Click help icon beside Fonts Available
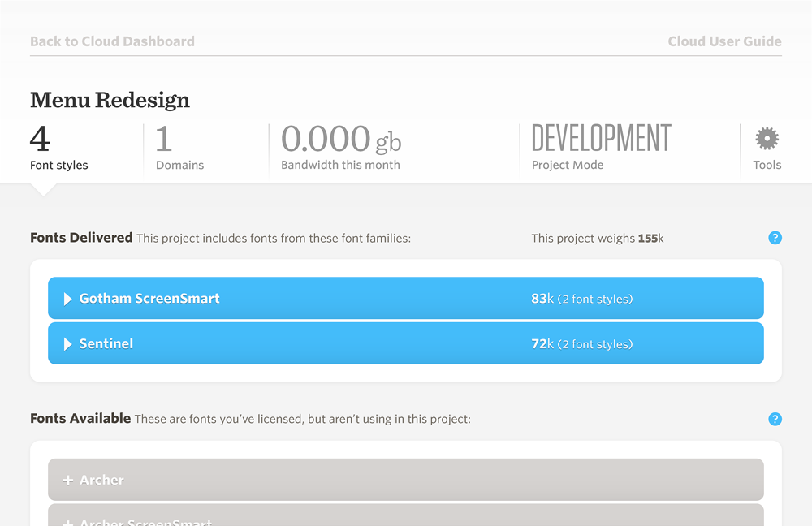 pyautogui.click(x=775, y=419)
